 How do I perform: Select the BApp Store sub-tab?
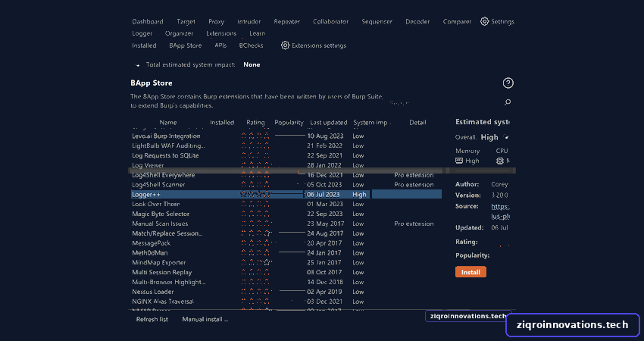185,45
